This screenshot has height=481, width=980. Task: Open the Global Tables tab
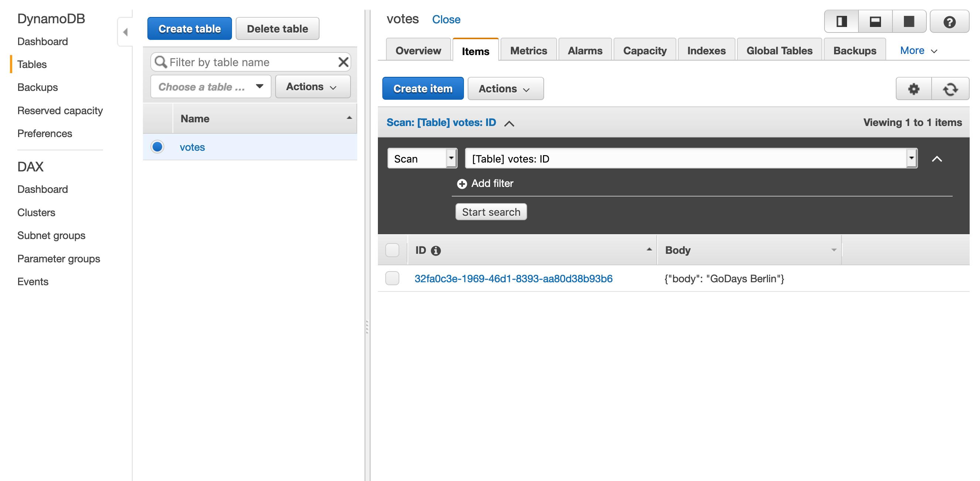point(779,51)
